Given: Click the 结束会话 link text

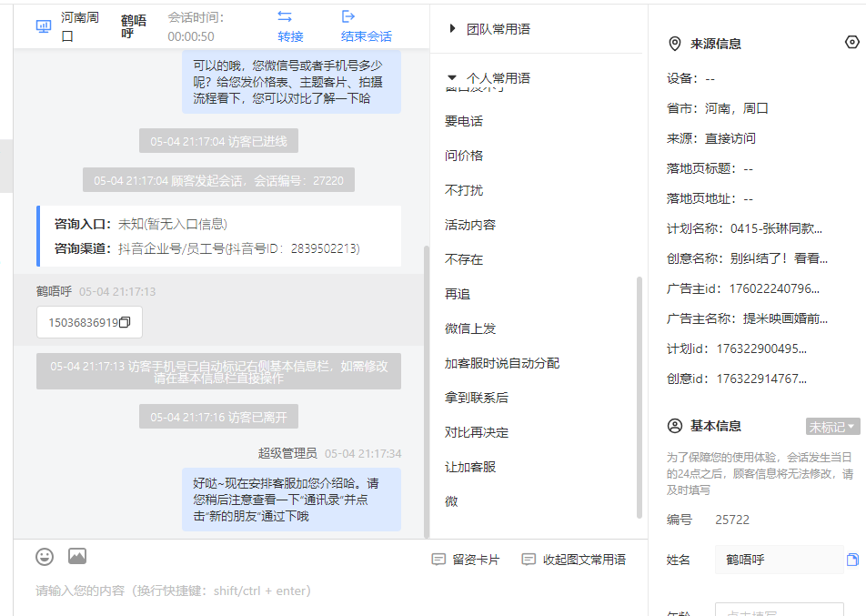Looking at the screenshot, I should coord(367,36).
